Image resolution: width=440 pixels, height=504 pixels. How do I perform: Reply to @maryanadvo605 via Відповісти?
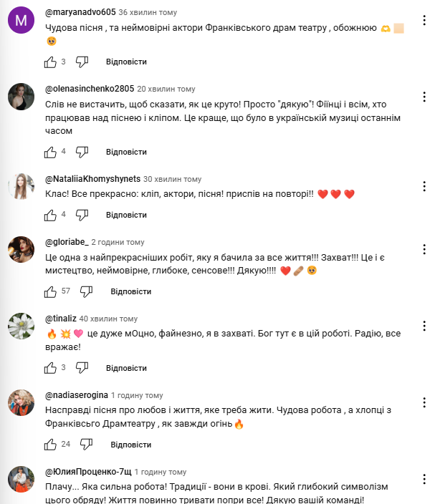click(x=126, y=62)
